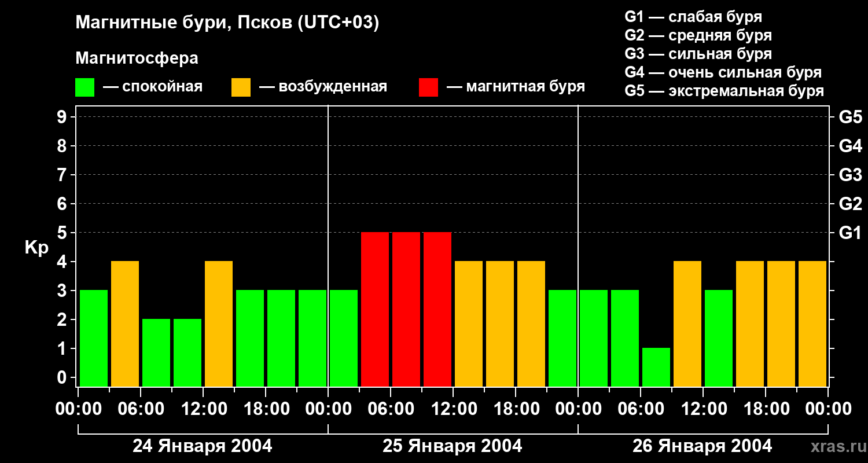Click the 24 January 00:00–03:00 green bar
Viewport: 868px width, 463px height.
click(94, 338)
